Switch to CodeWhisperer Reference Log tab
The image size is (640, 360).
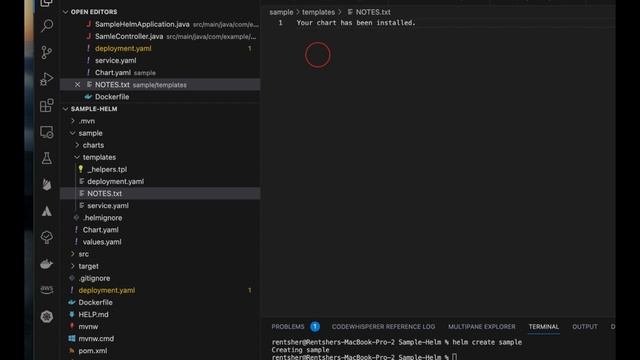click(x=383, y=327)
